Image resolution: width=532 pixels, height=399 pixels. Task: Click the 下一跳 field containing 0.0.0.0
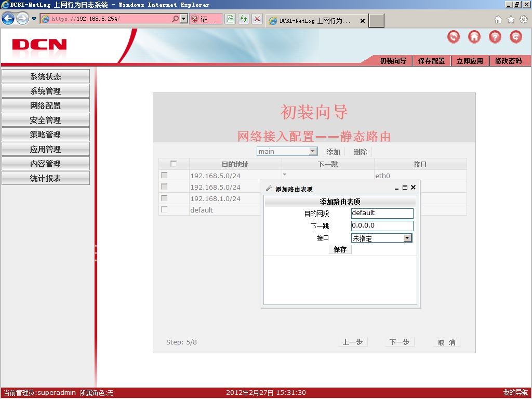pyautogui.click(x=382, y=226)
